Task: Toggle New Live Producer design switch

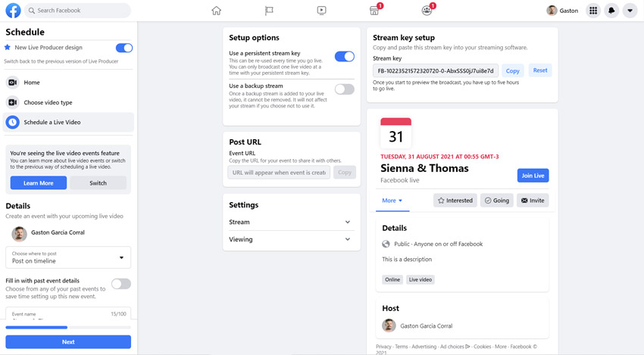Action: pyautogui.click(x=124, y=48)
